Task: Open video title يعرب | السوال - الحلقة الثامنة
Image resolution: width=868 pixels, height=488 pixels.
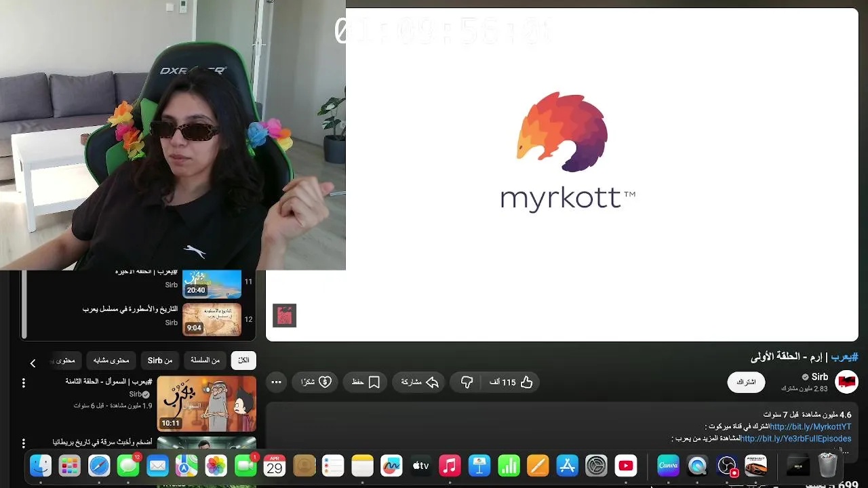Action: coord(108,382)
